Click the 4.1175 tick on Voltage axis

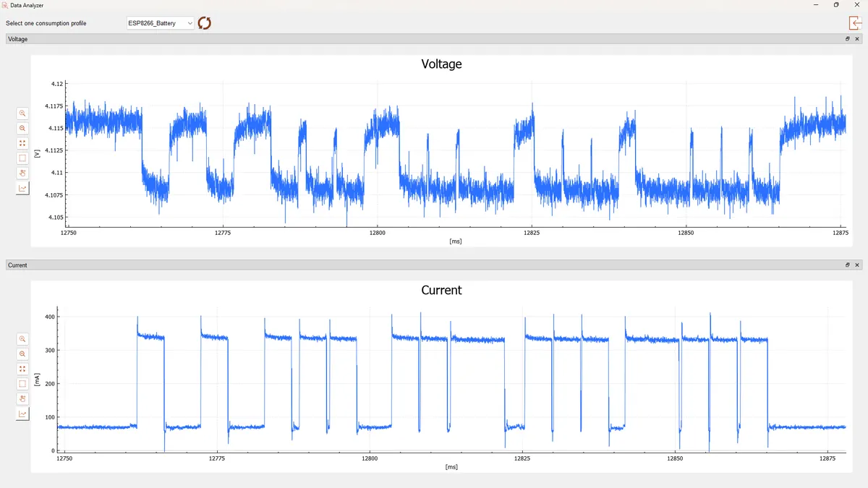pos(54,106)
